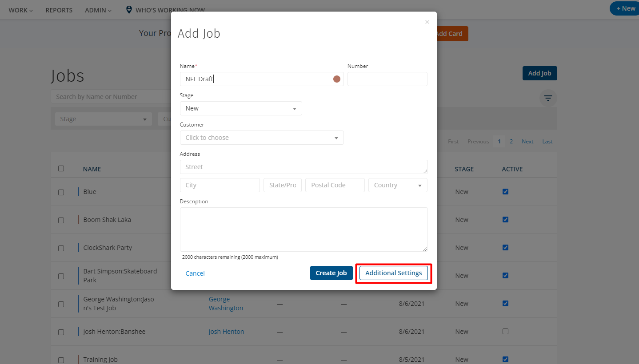Viewport: 639px width, 364px height.
Task: Click the Next pagination link
Action: pyautogui.click(x=527, y=142)
